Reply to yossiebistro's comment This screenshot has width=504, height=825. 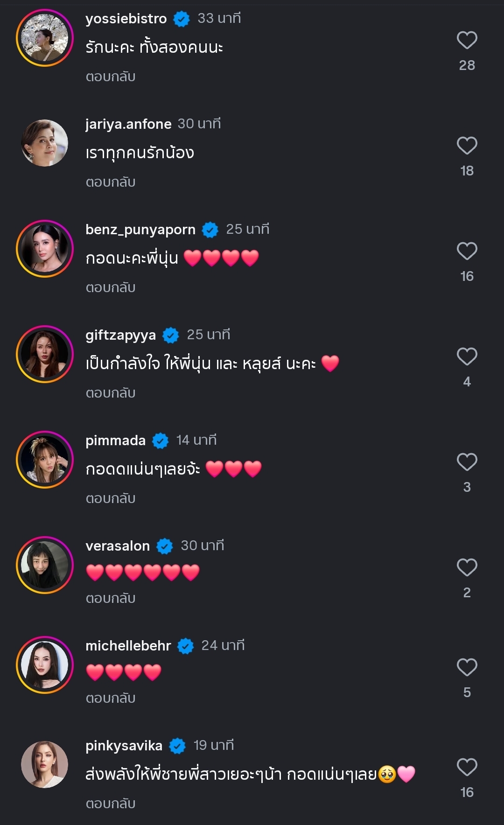coord(111,77)
